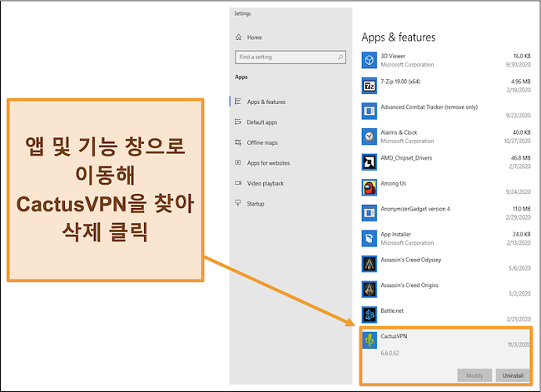Click the AMD_Chipset_Drivers icon
The height and width of the screenshot is (392, 541).
(370, 162)
